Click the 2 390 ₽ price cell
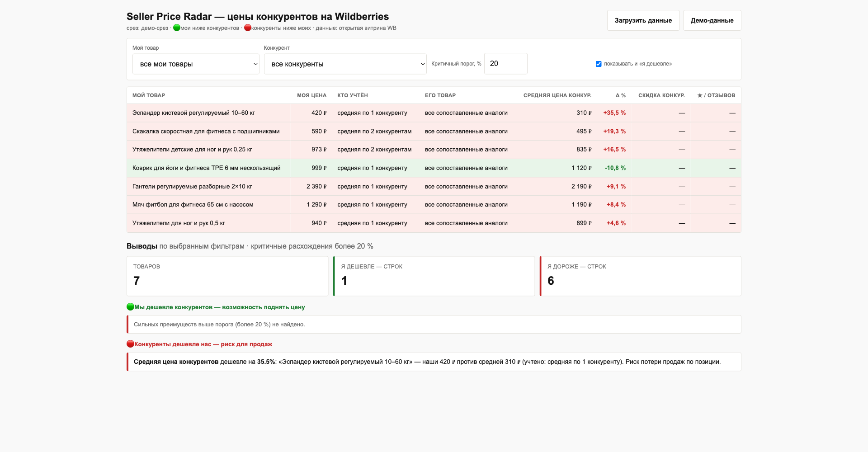The image size is (868, 452). click(x=316, y=187)
